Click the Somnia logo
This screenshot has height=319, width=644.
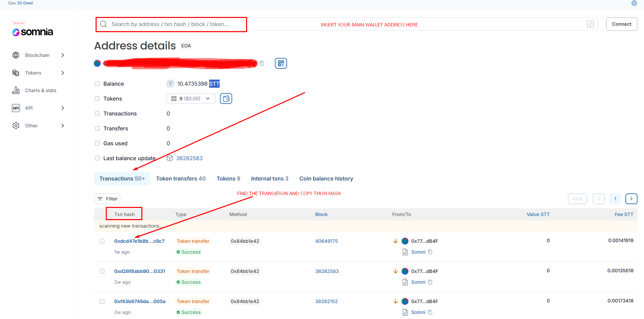click(33, 32)
